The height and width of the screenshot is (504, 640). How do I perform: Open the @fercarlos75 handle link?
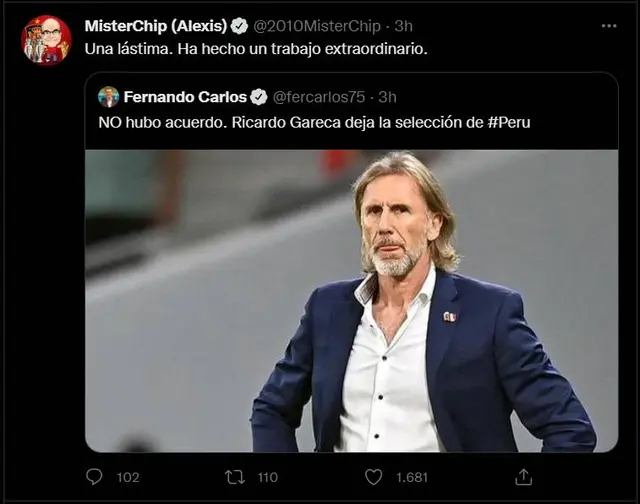click(x=318, y=97)
